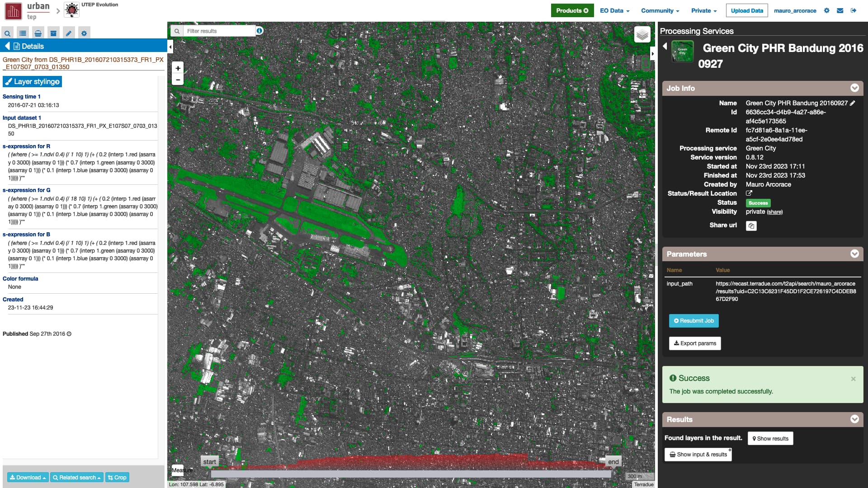868x488 pixels.
Task: Click the archive box icon
Action: [53, 33]
